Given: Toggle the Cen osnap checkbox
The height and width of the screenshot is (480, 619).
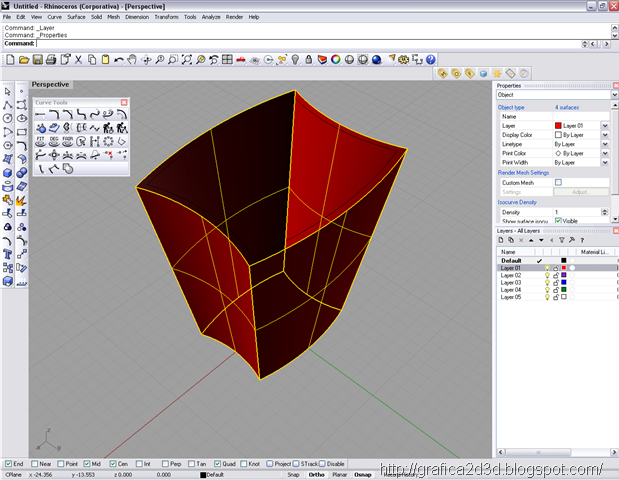Looking at the screenshot, I should 113,463.
